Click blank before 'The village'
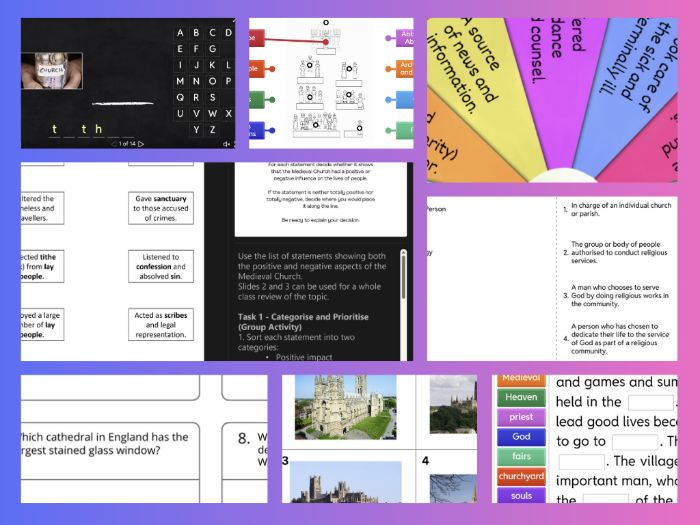Viewport: 700px width, 525px height. pos(582,461)
